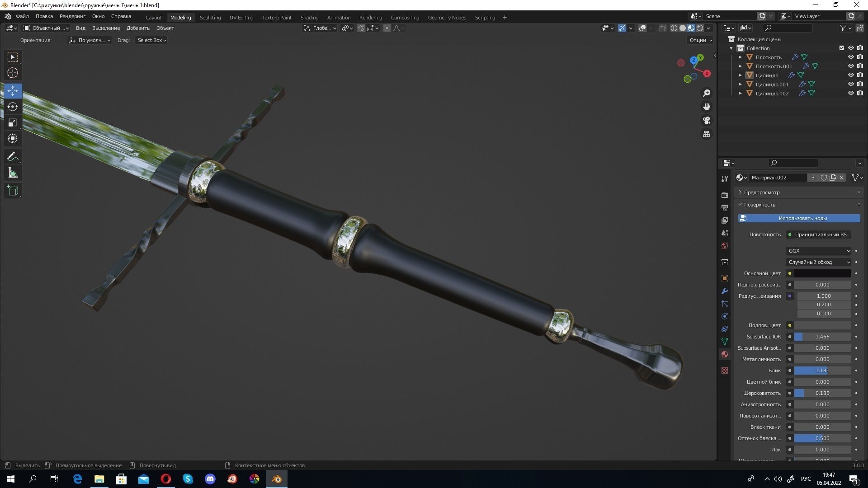Choose the Measure tool
Viewport: 868px width, 488px height.
(x=12, y=172)
